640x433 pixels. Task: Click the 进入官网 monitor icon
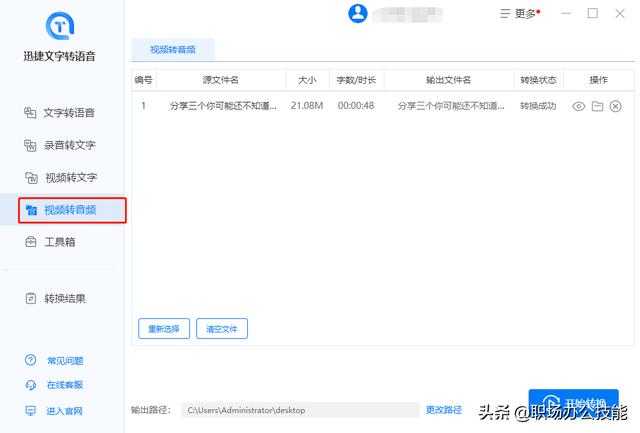[31, 411]
